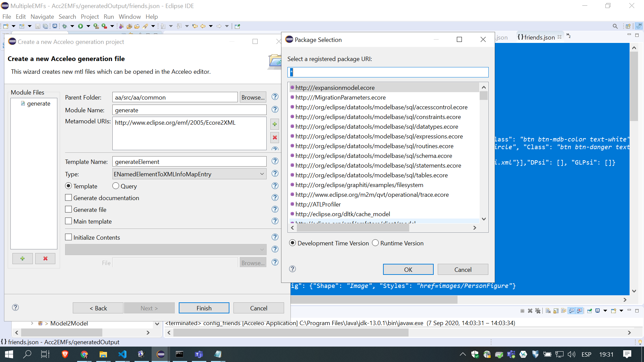Click the red X Remove metamodel URI button
The height and width of the screenshot is (362, 644).
coord(275,137)
